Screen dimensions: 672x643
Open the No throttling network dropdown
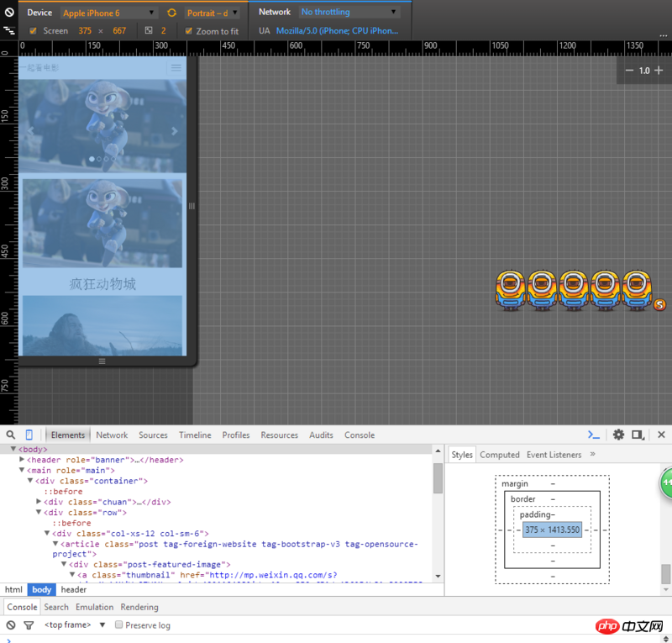(349, 13)
